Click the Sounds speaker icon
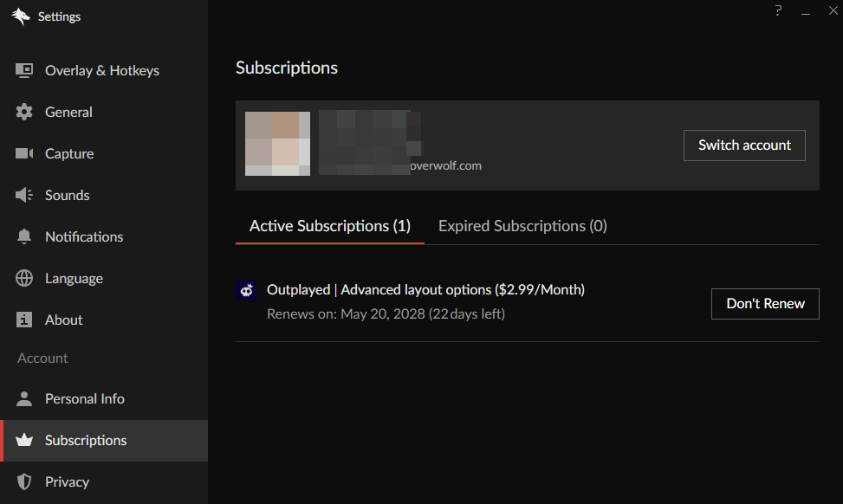Viewport: 843px width, 504px height. click(x=24, y=195)
